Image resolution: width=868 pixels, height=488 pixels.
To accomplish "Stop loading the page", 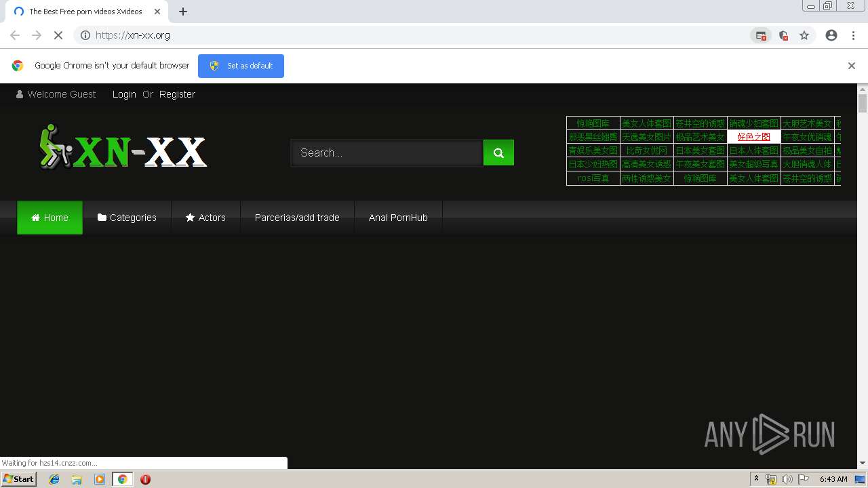I will (x=58, y=35).
